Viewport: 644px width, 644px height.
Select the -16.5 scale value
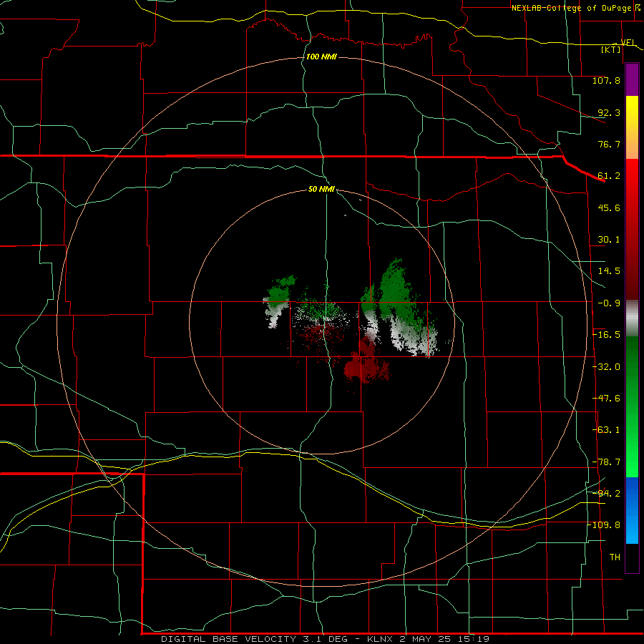[606, 335]
